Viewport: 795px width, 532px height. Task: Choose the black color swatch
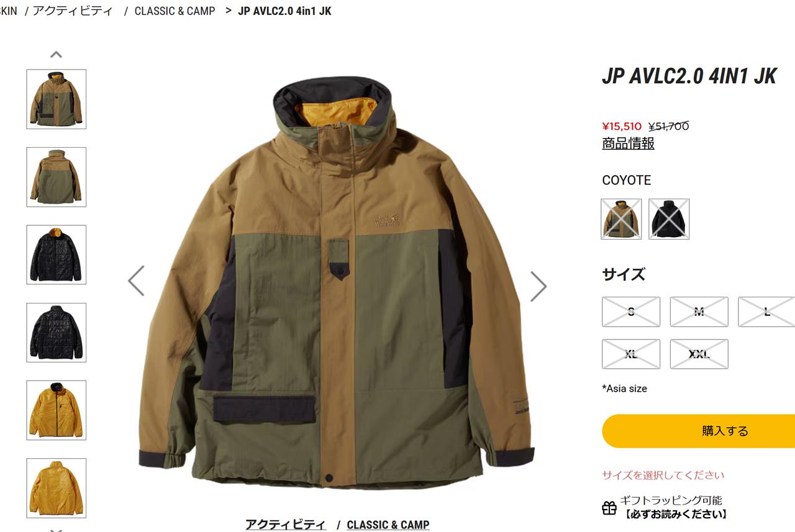coord(669,219)
